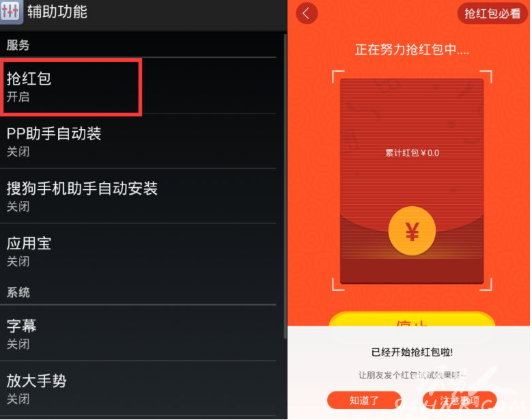Tap the 已经开始抢红包啦 dialog message

point(412,352)
